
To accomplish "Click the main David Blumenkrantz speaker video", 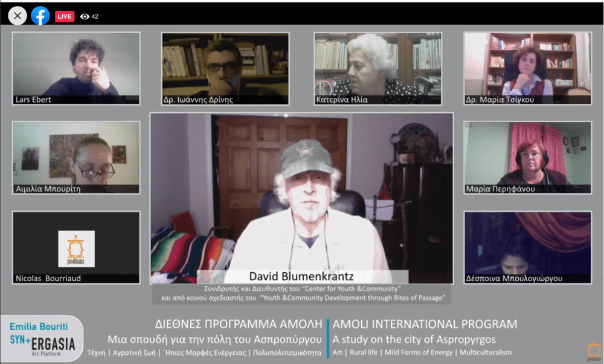I will pos(301,193).
